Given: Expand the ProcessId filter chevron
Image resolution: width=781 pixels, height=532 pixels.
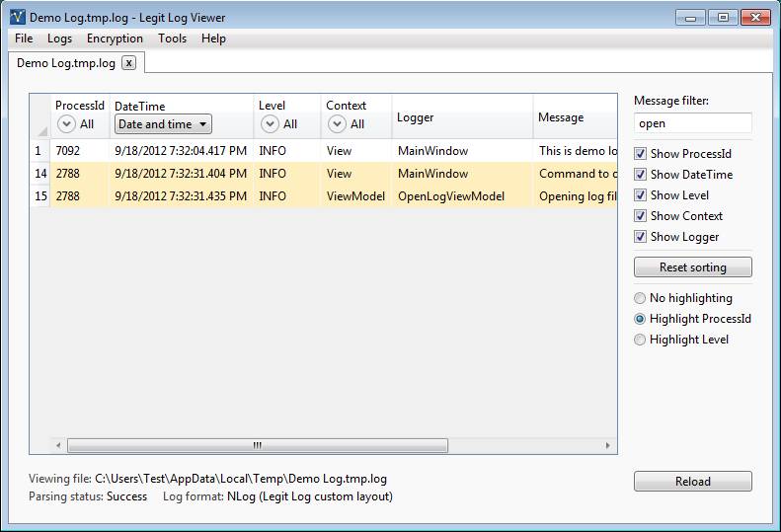Looking at the screenshot, I should pos(66,124).
